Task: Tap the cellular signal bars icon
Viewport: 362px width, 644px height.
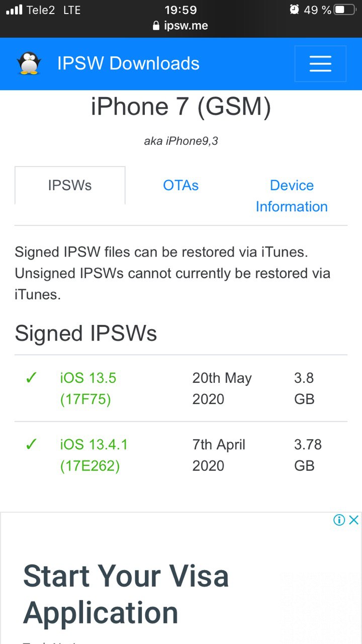Action: pos(14,10)
